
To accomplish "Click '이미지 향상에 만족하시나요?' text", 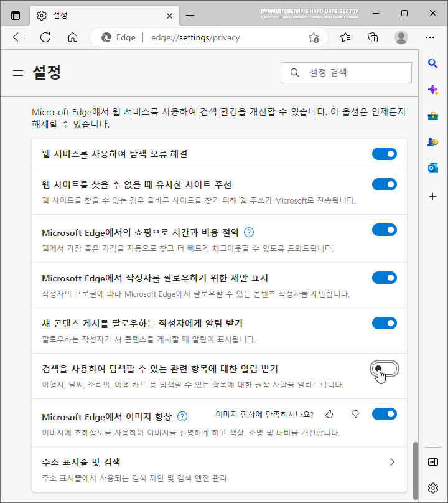I will click(264, 415).
